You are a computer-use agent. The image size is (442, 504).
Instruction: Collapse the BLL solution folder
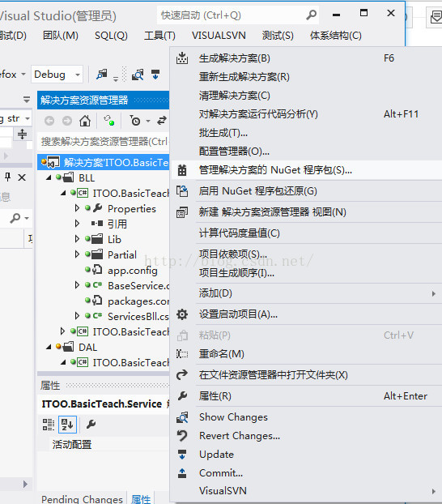coord(49,177)
